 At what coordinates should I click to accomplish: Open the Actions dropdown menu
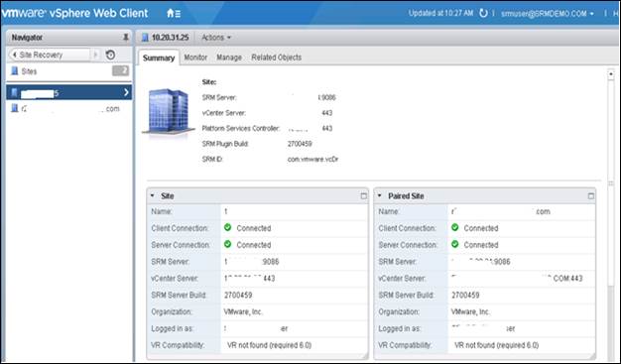point(216,38)
